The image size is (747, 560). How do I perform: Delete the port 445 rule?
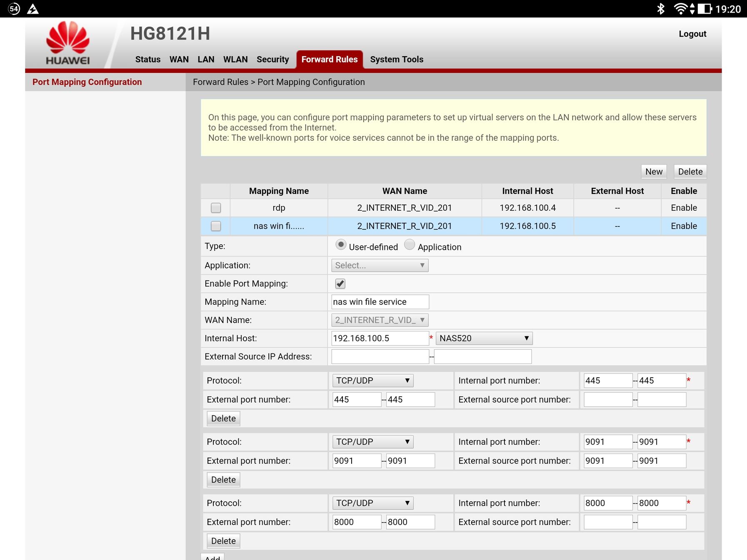(223, 418)
